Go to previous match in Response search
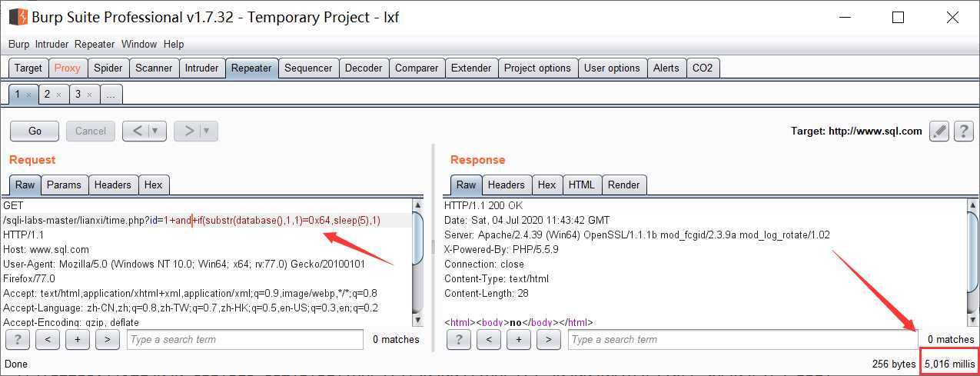The width and height of the screenshot is (980, 376). (x=489, y=339)
